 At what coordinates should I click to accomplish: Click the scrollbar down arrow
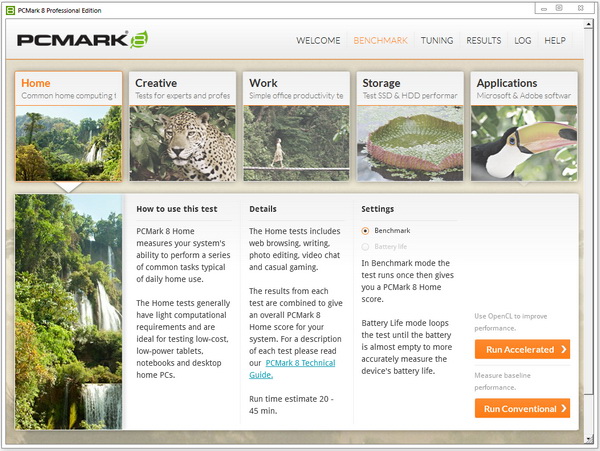tap(589, 439)
